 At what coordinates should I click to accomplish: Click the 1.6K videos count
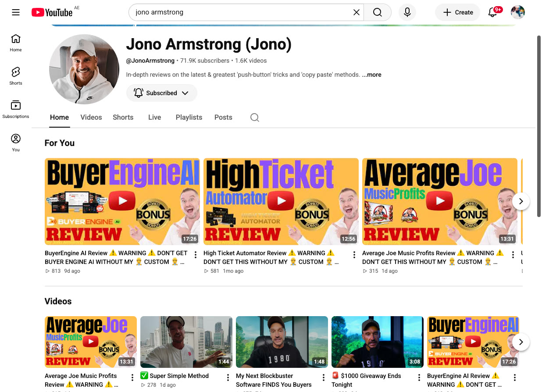(x=251, y=61)
